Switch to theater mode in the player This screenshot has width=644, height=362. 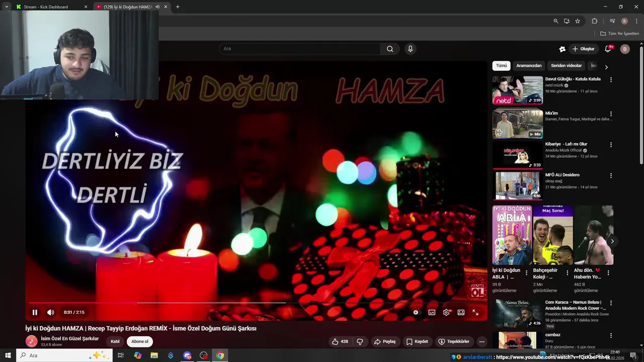(461, 312)
